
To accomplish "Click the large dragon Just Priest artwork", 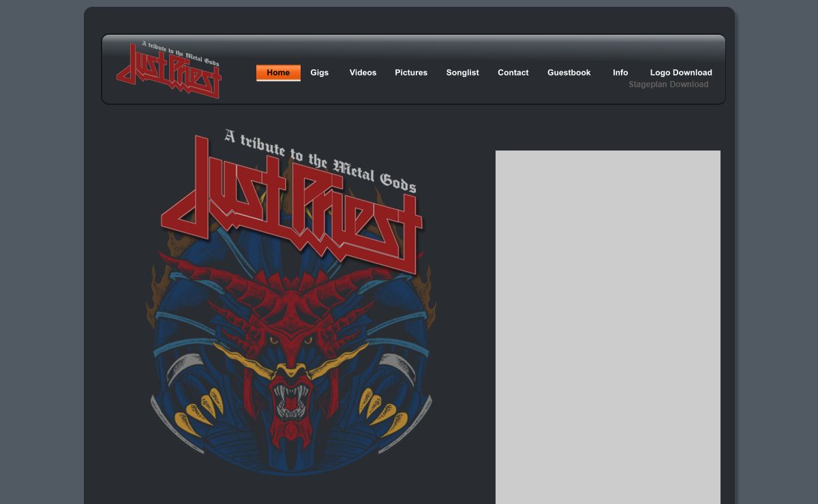I will tap(292, 301).
